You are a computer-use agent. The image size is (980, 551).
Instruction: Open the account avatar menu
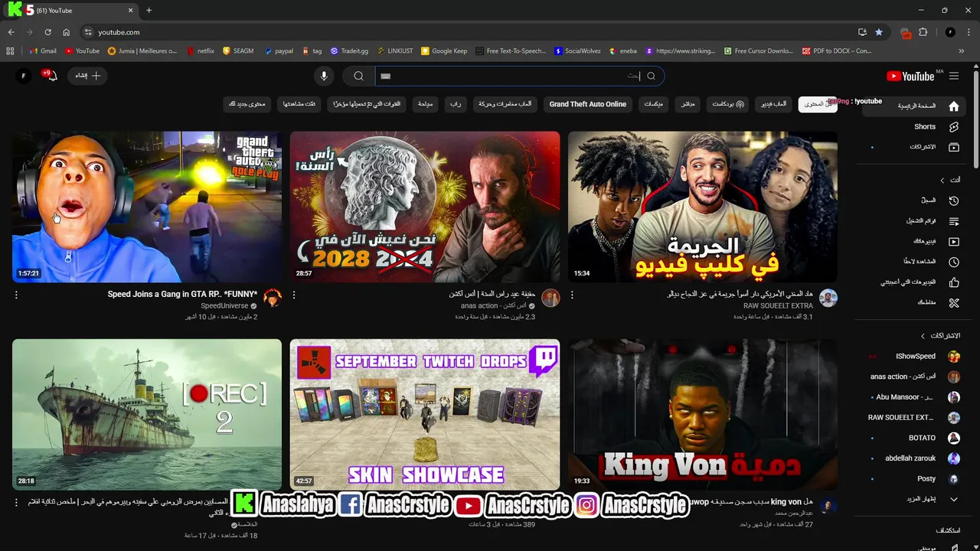(23, 76)
